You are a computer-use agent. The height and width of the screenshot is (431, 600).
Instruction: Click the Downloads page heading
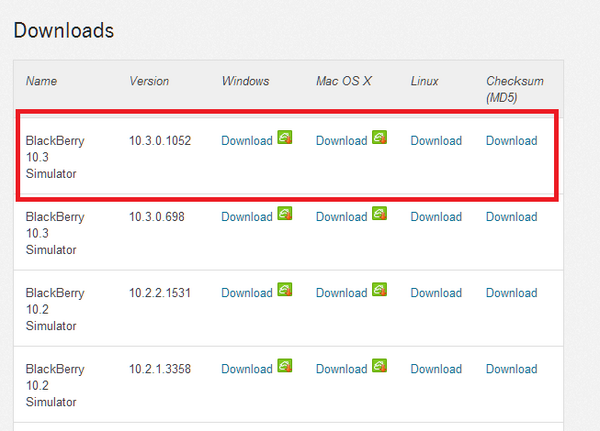64,31
